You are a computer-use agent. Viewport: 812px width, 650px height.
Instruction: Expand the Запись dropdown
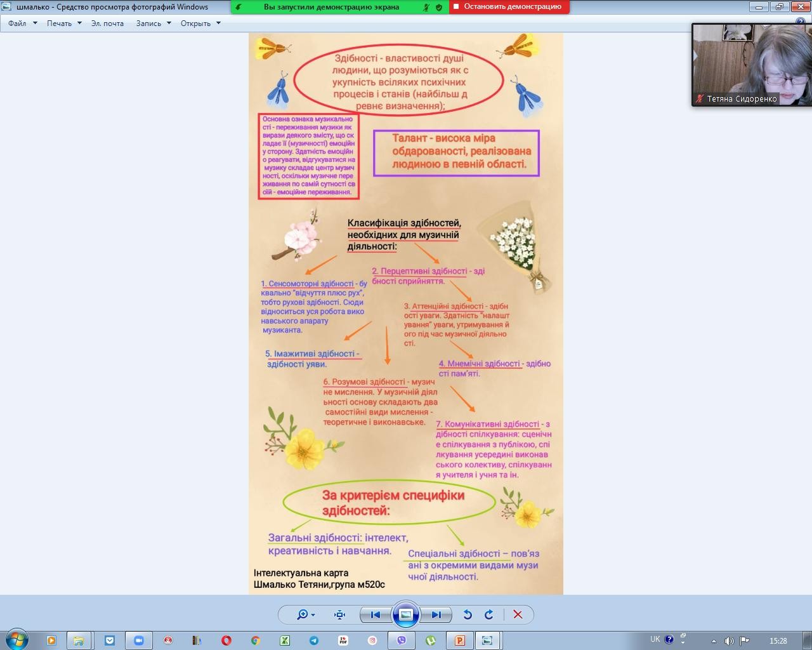coord(153,23)
